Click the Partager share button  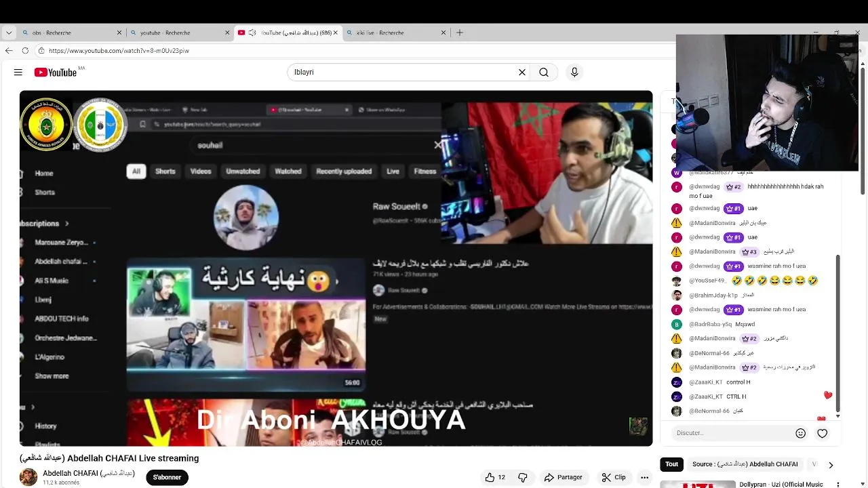[563, 477]
